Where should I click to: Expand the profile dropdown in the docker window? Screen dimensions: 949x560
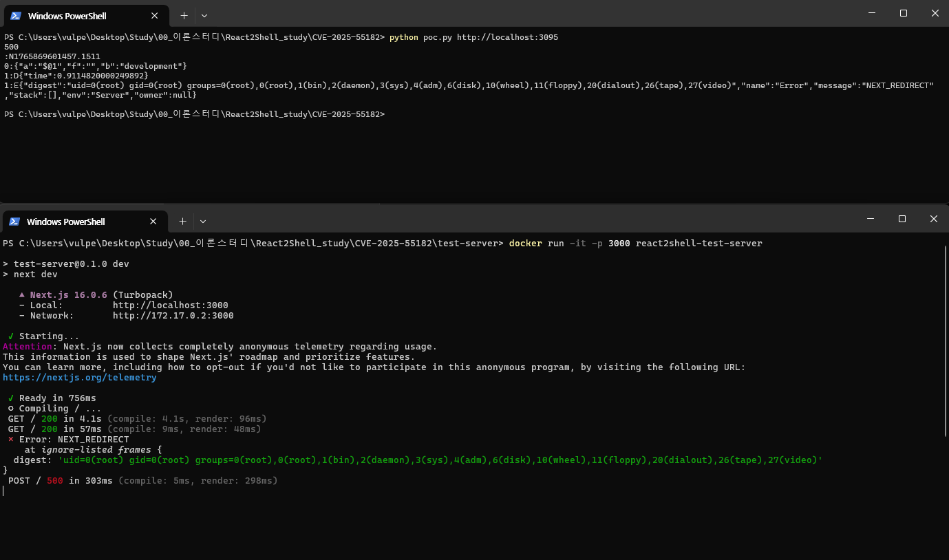pos(203,222)
